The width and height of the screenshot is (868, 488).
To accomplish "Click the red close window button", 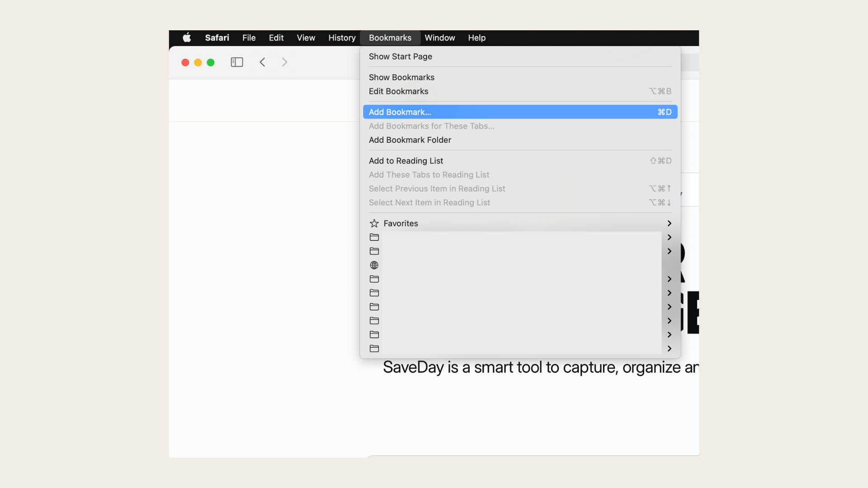I will (x=185, y=62).
